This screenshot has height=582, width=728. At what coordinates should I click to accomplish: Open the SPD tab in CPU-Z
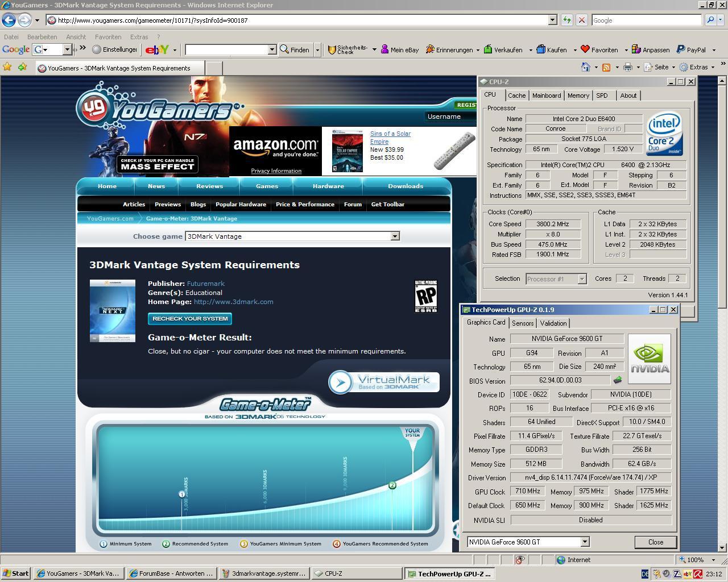pos(602,95)
